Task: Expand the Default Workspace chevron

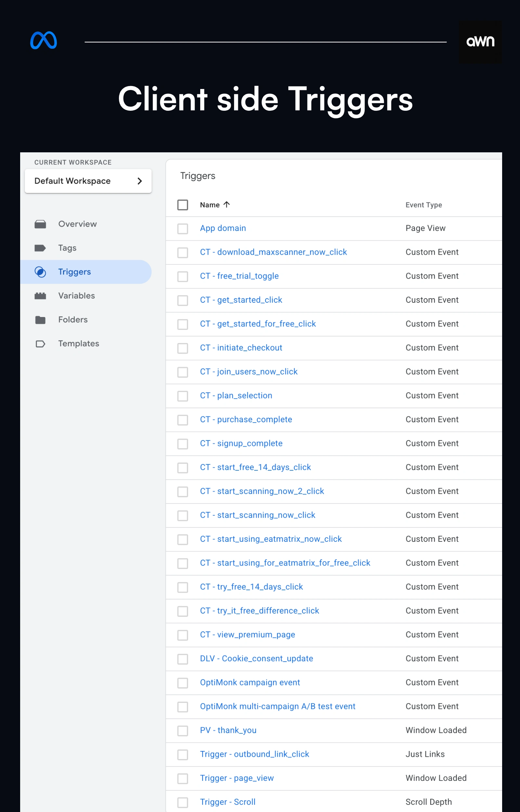Action: (x=139, y=181)
